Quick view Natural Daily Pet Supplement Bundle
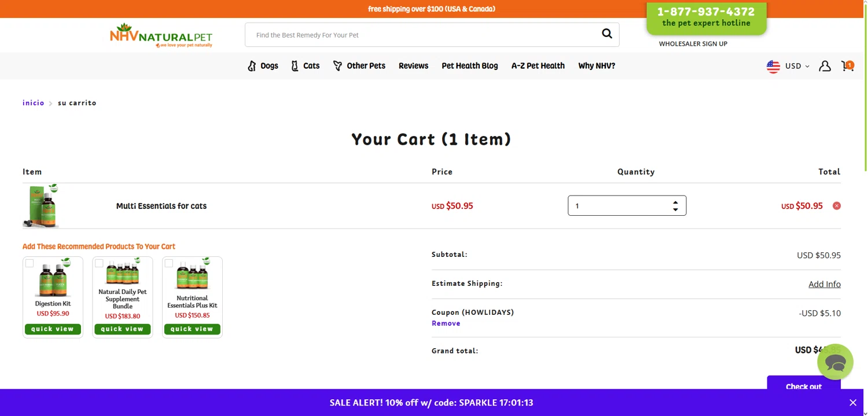 click(123, 329)
